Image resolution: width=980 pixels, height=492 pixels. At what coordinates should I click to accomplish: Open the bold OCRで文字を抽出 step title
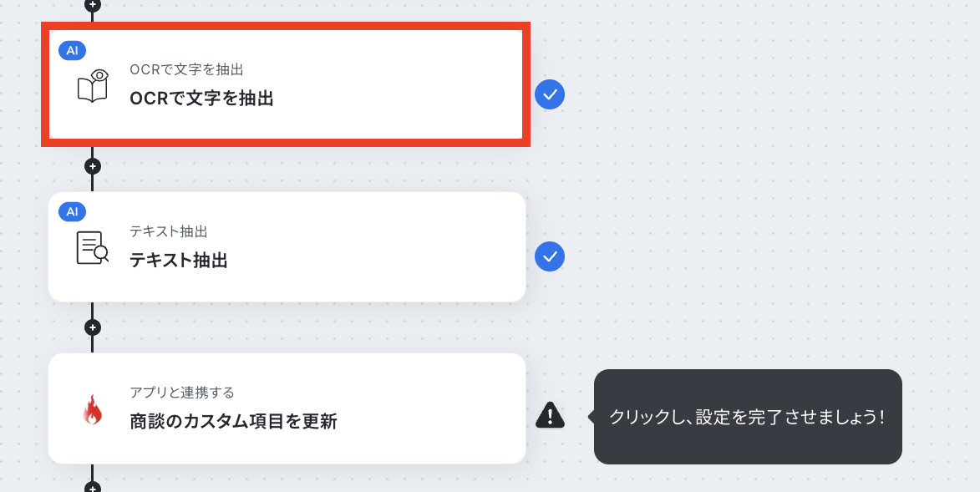point(201,99)
